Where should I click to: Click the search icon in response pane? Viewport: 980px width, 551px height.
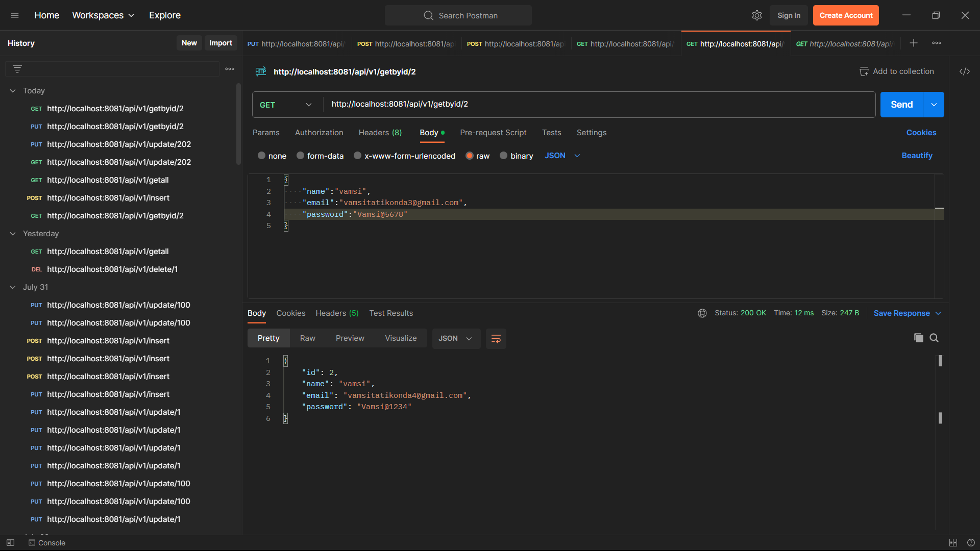935,338
